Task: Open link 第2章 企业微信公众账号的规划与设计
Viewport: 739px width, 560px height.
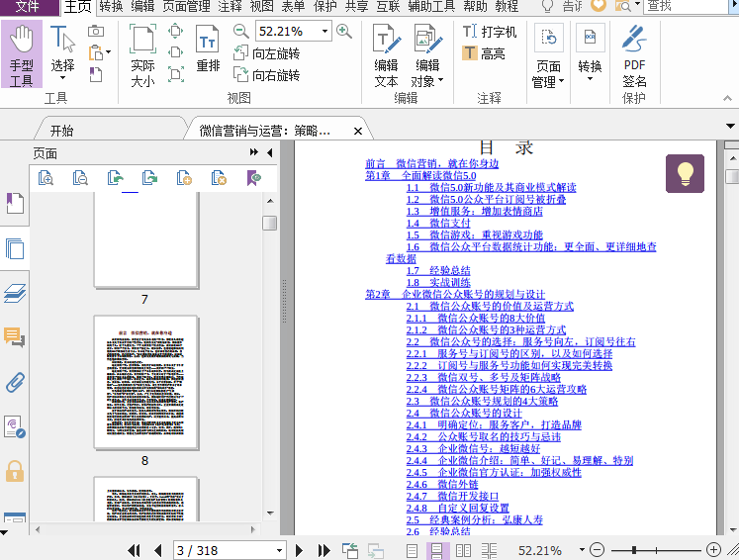Action: [x=455, y=294]
